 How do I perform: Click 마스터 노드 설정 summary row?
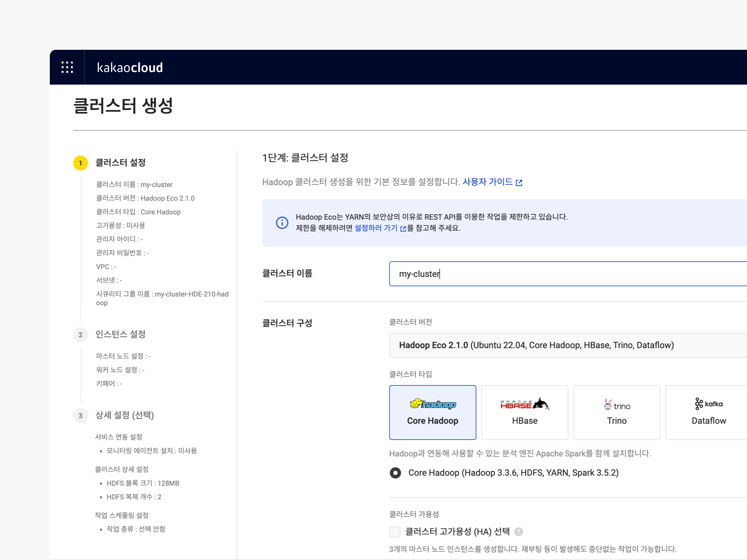tap(123, 356)
